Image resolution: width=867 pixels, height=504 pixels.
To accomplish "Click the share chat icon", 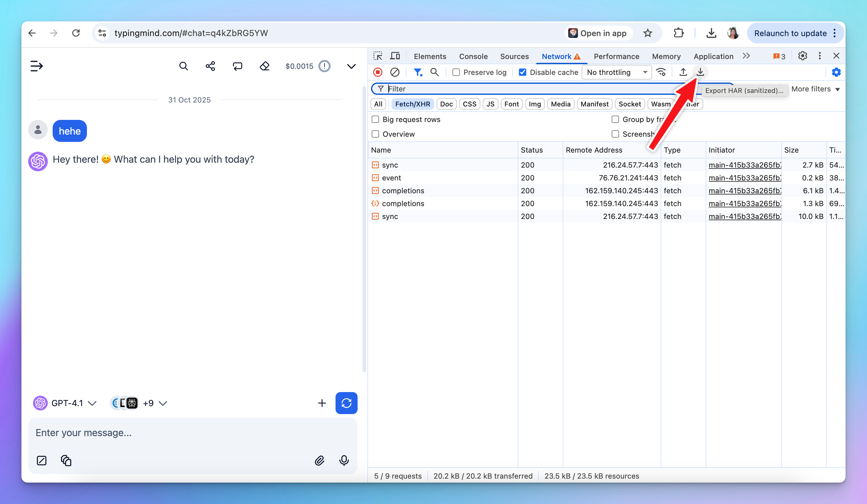I will [x=210, y=66].
